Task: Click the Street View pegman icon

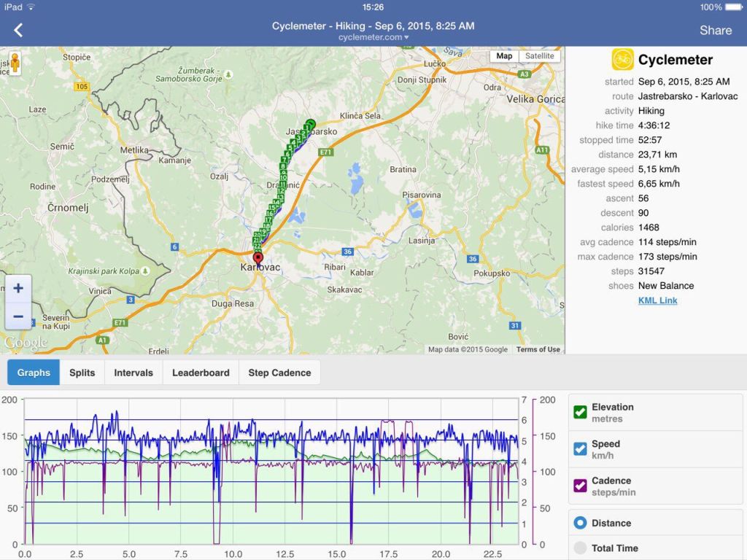Action: click(15, 64)
